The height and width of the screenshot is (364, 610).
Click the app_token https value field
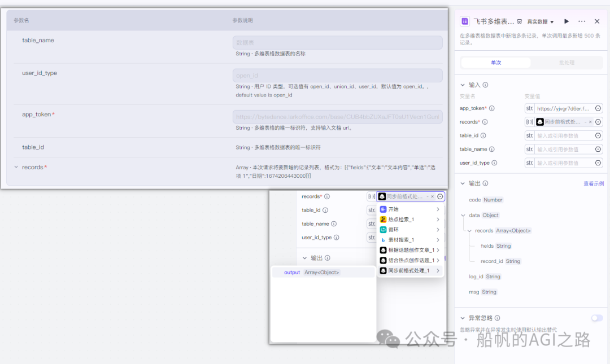point(564,108)
